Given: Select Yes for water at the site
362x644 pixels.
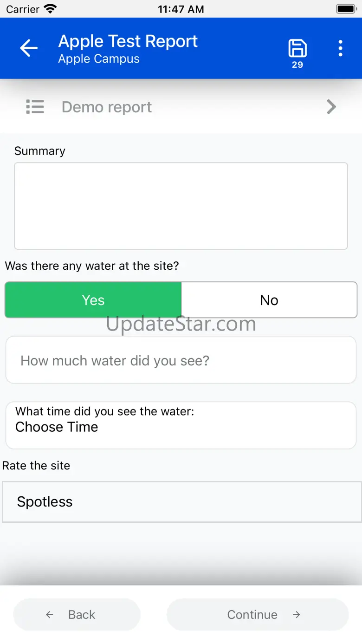Looking at the screenshot, I should [x=93, y=300].
